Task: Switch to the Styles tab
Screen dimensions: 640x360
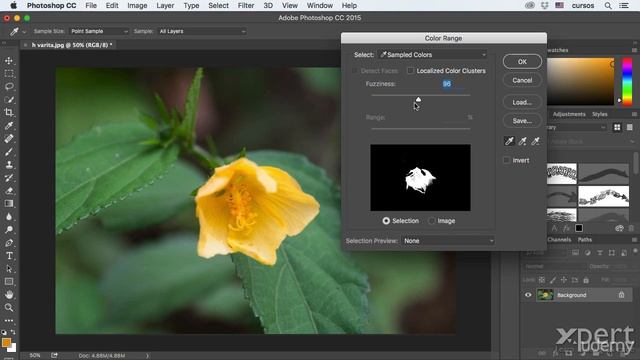Action: 600,114
